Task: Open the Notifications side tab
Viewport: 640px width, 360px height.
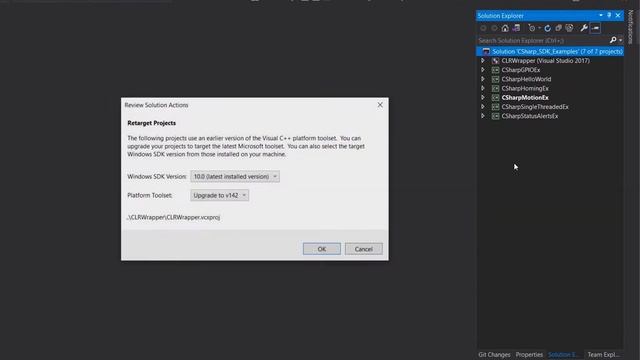Action: [631, 27]
